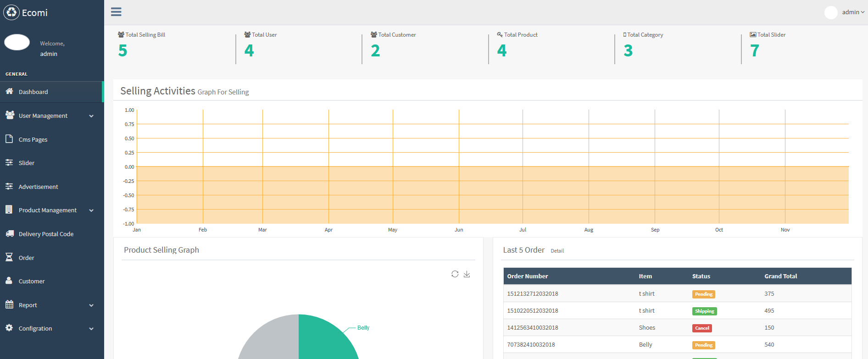Click the Pending badge for order 1512132712032018
This screenshot has height=359, width=868.
point(704,294)
